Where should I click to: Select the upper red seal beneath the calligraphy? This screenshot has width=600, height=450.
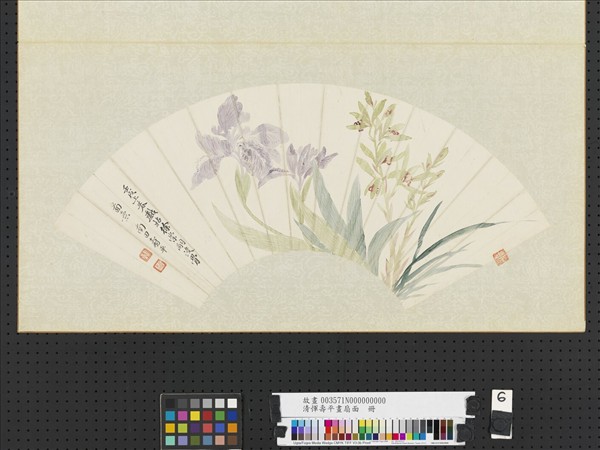pyautogui.click(x=145, y=254)
